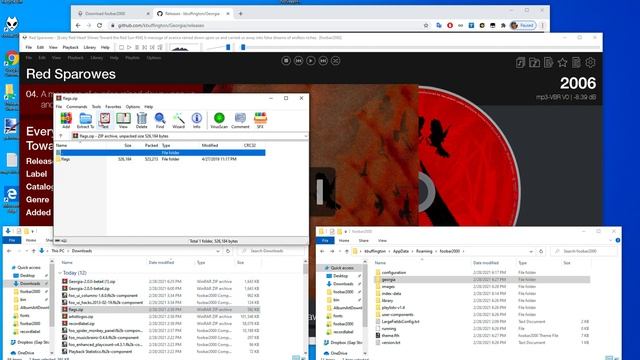The width and height of the screenshot is (640, 360).
Task: Click the Chrome address bar
Action: tap(265, 25)
